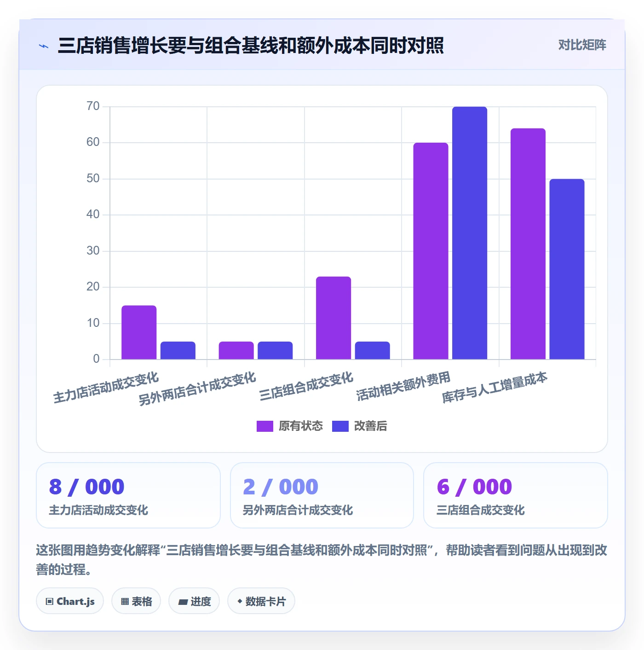Click the axis label 另外两店合计成交变化
This screenshot has width=644, height=650.
197,389
